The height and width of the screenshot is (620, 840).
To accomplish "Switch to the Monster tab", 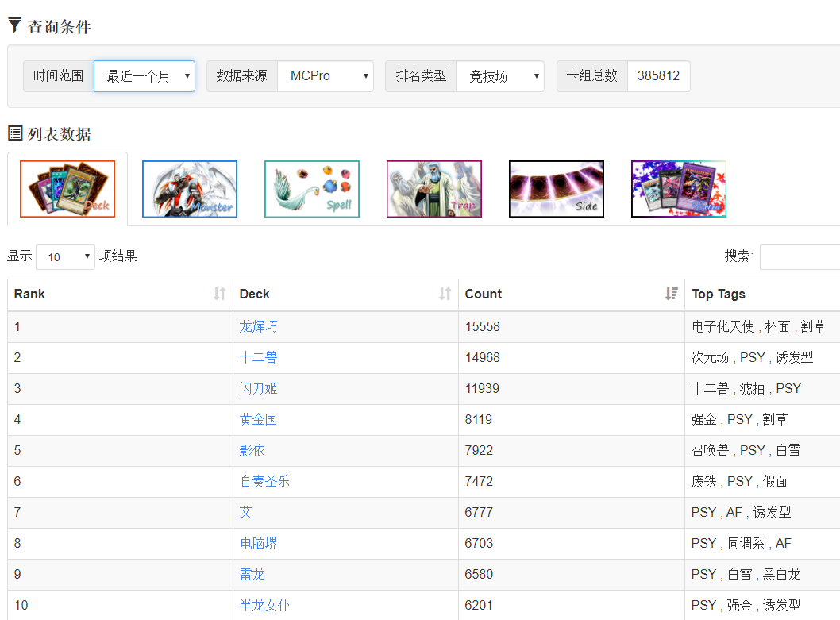I will [x=190, y=189].
